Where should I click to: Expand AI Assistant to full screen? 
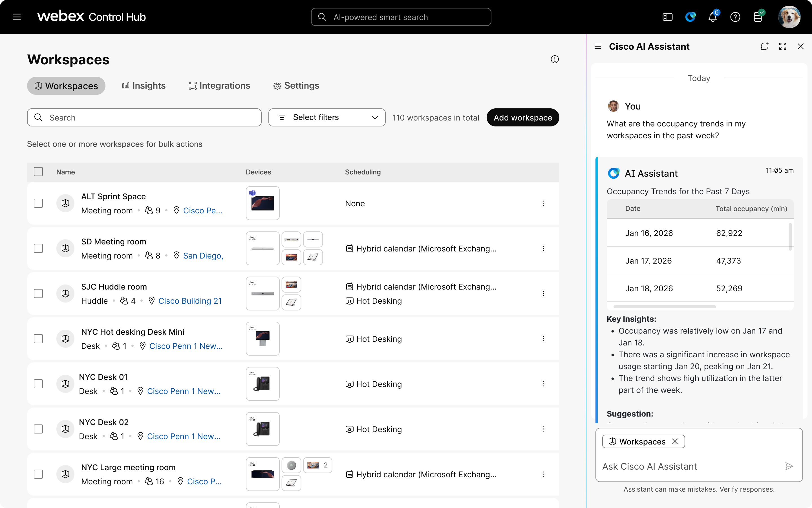pos(782,46)
